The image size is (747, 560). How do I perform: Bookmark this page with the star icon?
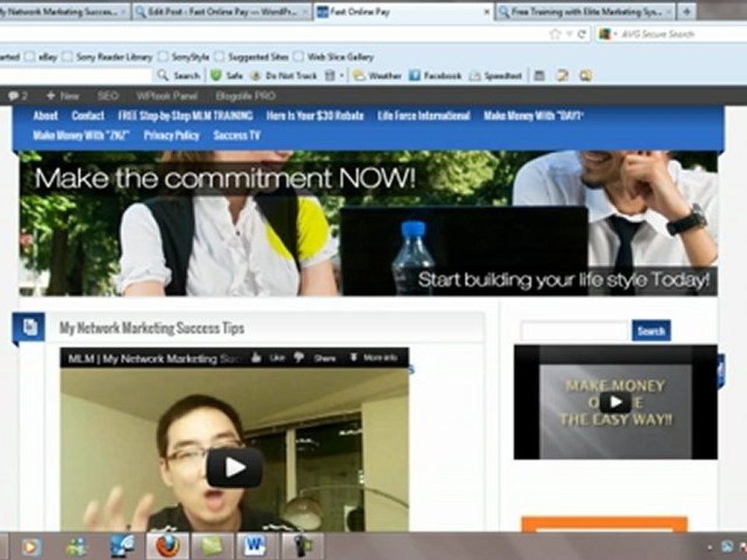[555, 34]
